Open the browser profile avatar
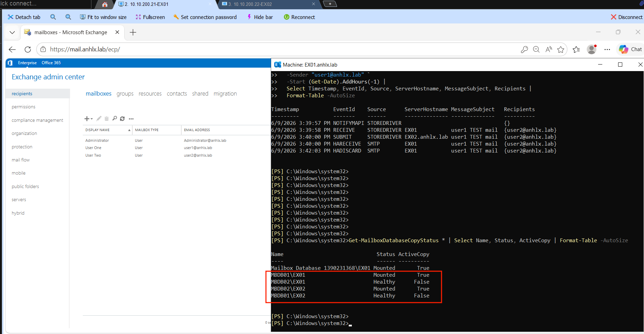Screen dimensions: 644x334 (x=592, y=49)
